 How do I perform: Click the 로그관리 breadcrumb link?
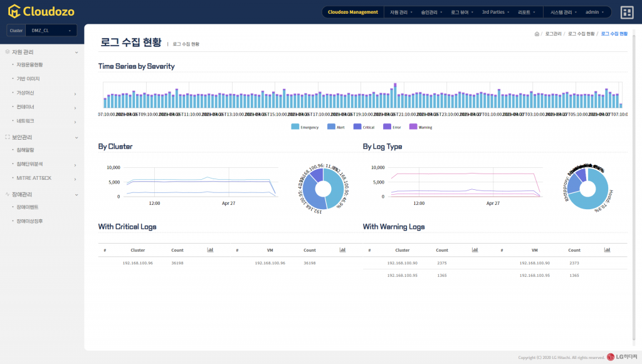coord(553,34)
